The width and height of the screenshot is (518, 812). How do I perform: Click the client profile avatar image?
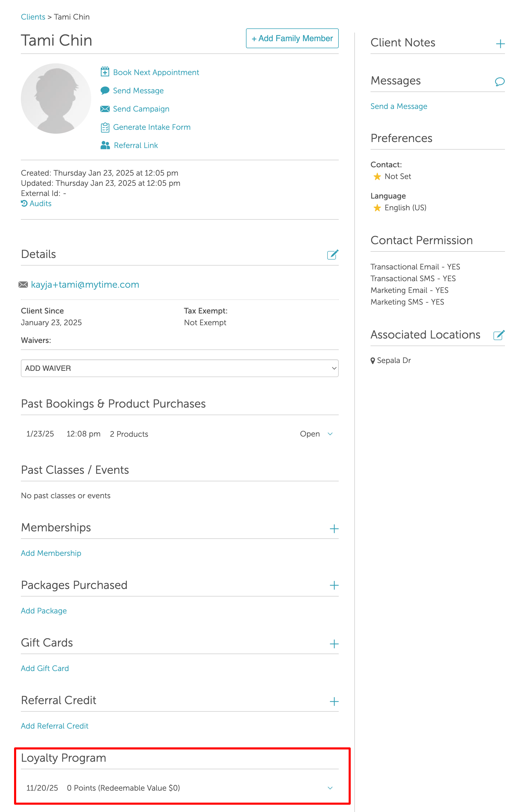(56, 99)
